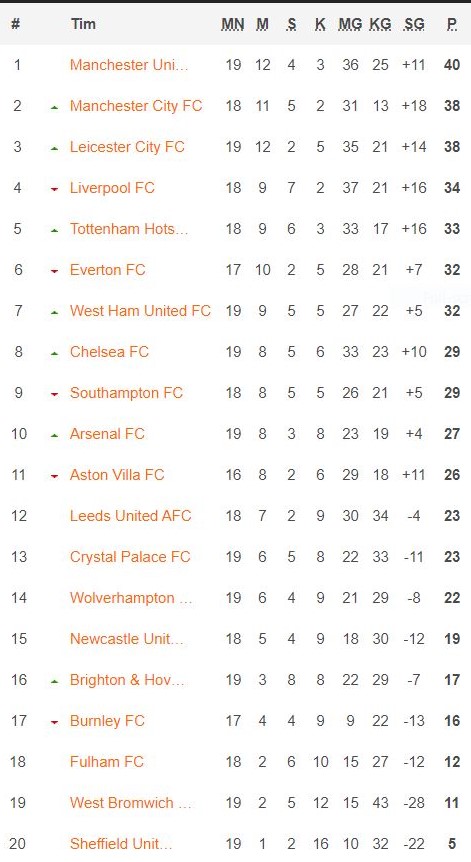
Task: Click the red down arrow beside Liverpool FC
Action: (54, 190)
